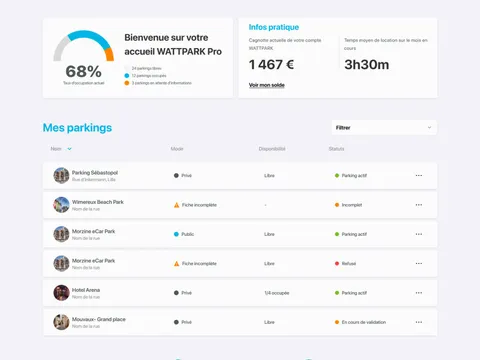Screen dimensions: 480x360
Task: Open the three-dot menu for Parking Sébastopol
Action: click(x=419, y=175)
